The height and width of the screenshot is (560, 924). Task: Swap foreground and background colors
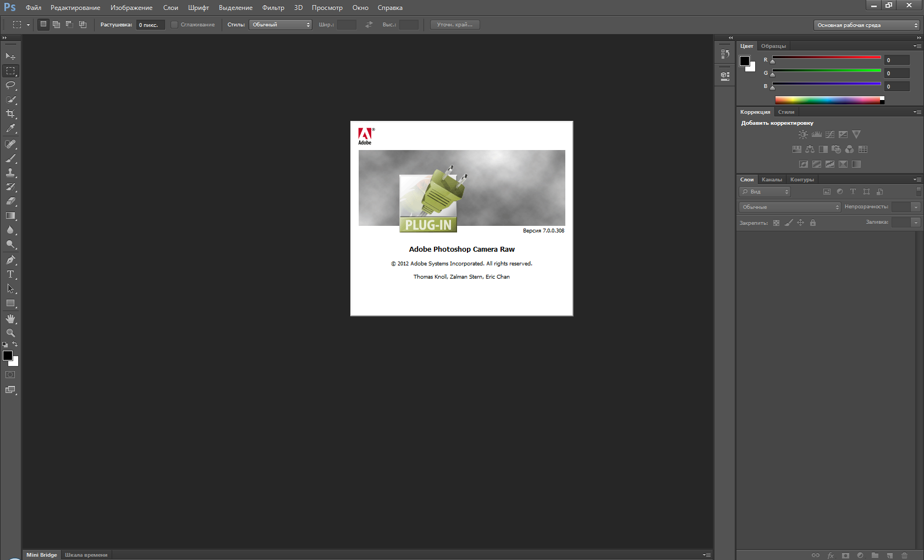pyautogui.click(x=15, y=345)
